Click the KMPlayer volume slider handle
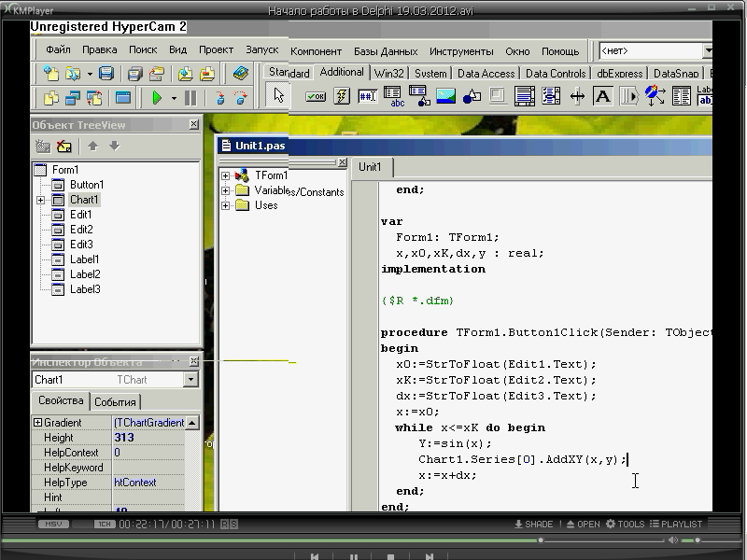747x560 pixels. pos(698,540)
